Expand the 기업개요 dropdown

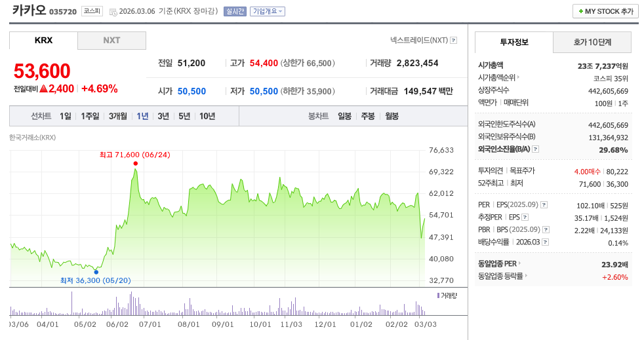pyautogui.click(x=268, y=12)
